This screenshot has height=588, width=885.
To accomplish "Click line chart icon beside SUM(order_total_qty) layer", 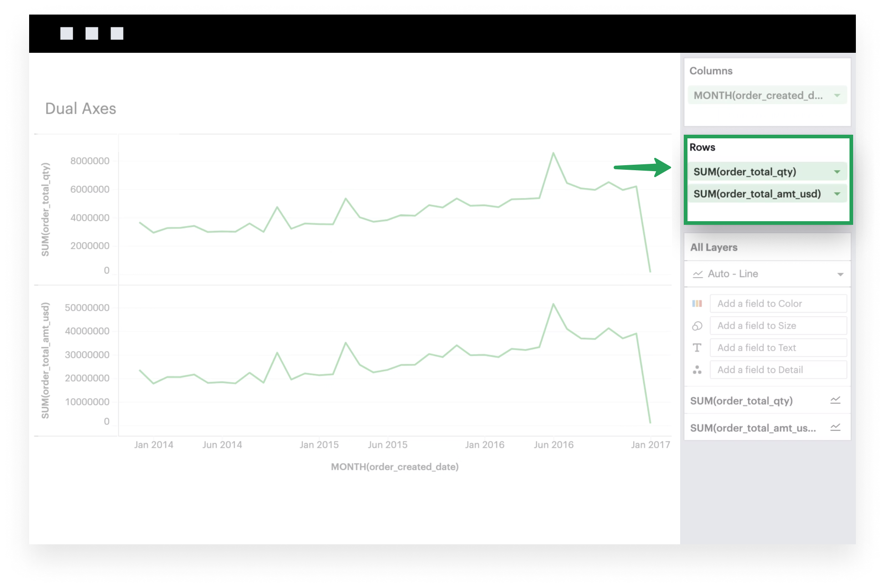I will click(835, 400).
